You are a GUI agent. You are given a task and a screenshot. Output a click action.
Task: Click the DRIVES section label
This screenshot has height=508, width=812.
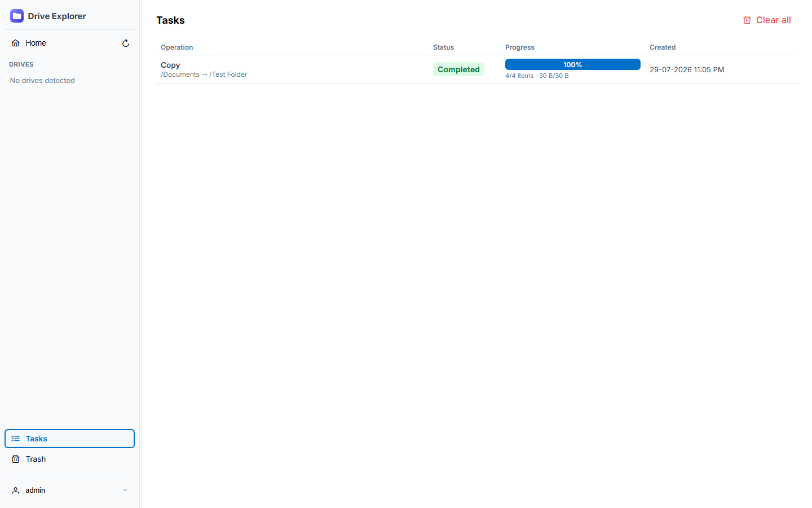coord(21,64)
